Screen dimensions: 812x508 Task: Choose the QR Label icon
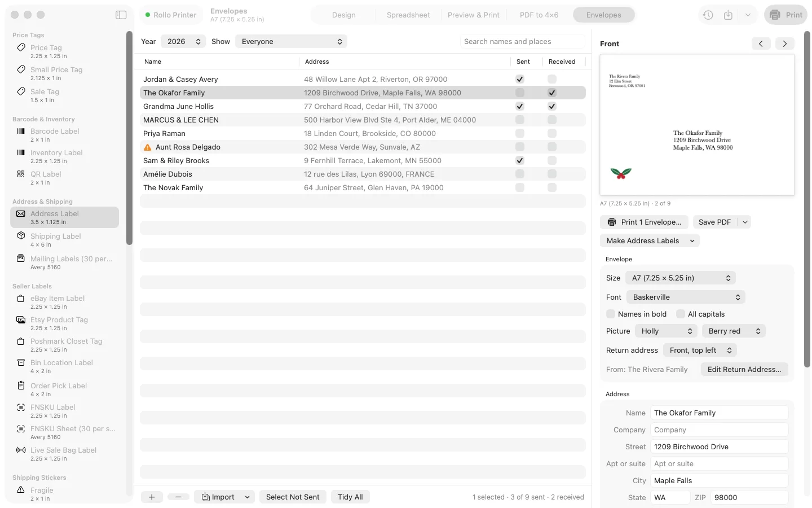[21, 174]
